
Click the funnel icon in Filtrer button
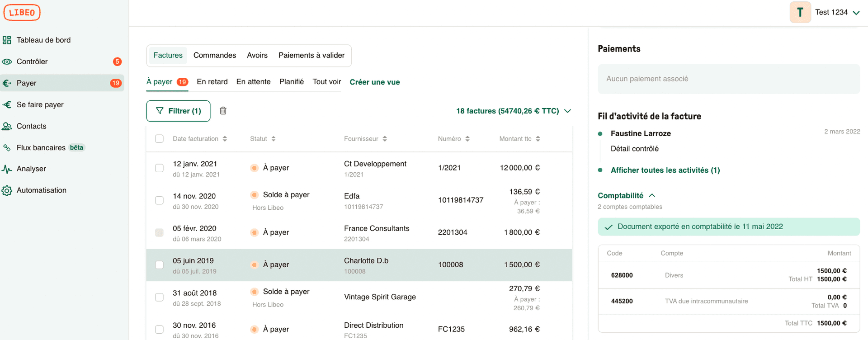(160, 111)
